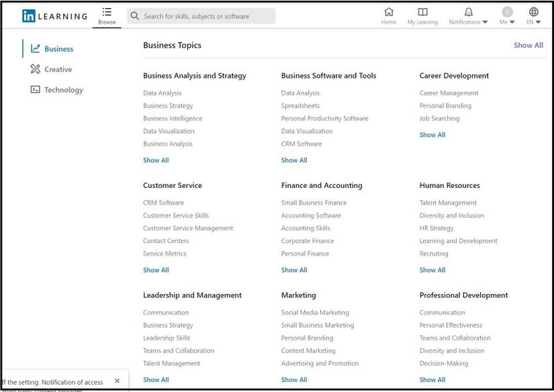
Task: Open Personal Effectiveness topic
Action: (x=451, y=326)
